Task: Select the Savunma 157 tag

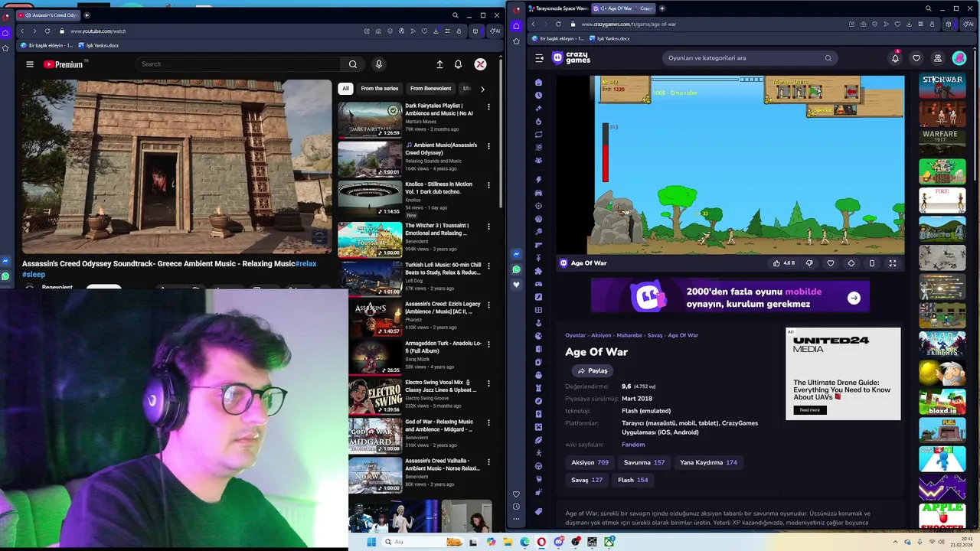Action: pos(644,463)
